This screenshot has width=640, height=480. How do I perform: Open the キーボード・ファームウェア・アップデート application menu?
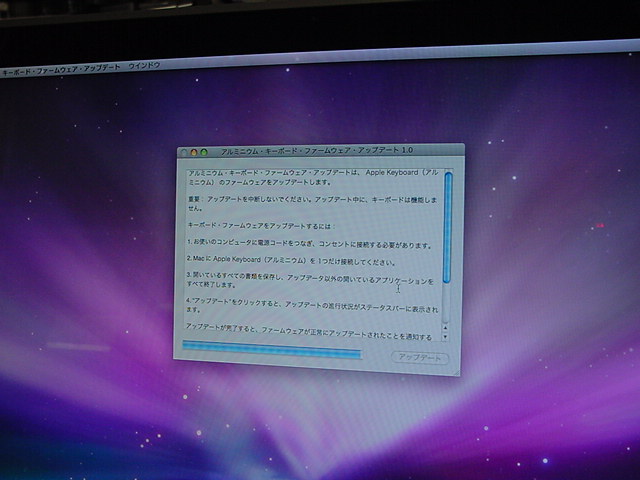(x=61, y=70)
